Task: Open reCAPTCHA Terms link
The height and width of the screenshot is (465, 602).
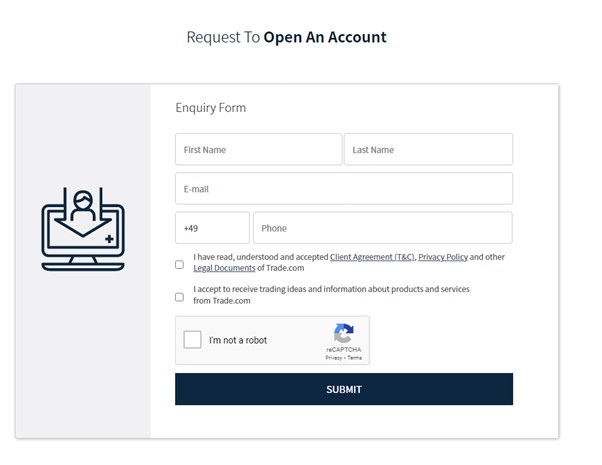Action: click(x=355, y=357)
